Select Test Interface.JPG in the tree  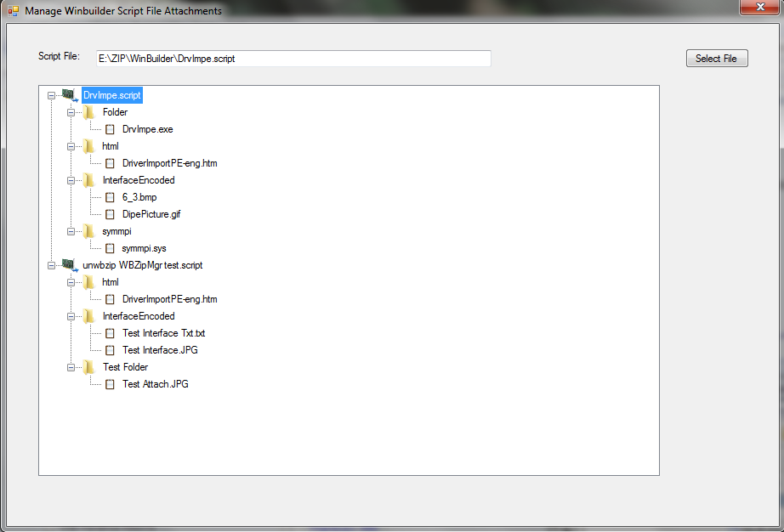click(x=160, y=350)
